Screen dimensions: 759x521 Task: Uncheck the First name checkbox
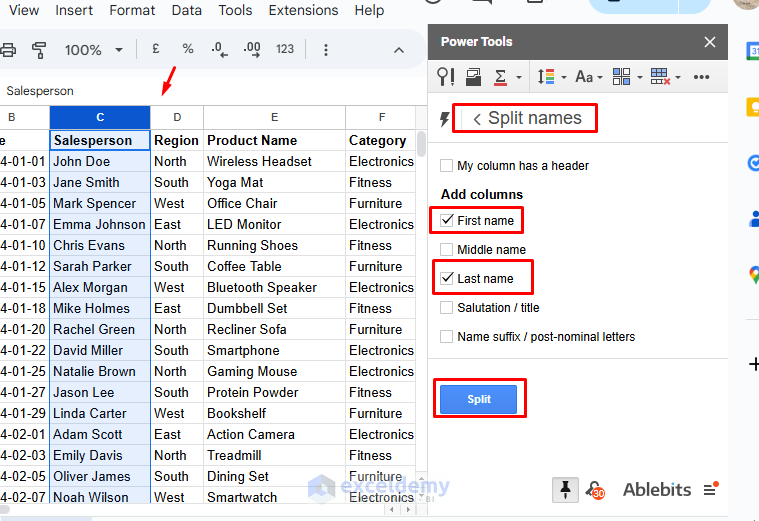pyautogui.click(x=446, y=220)
